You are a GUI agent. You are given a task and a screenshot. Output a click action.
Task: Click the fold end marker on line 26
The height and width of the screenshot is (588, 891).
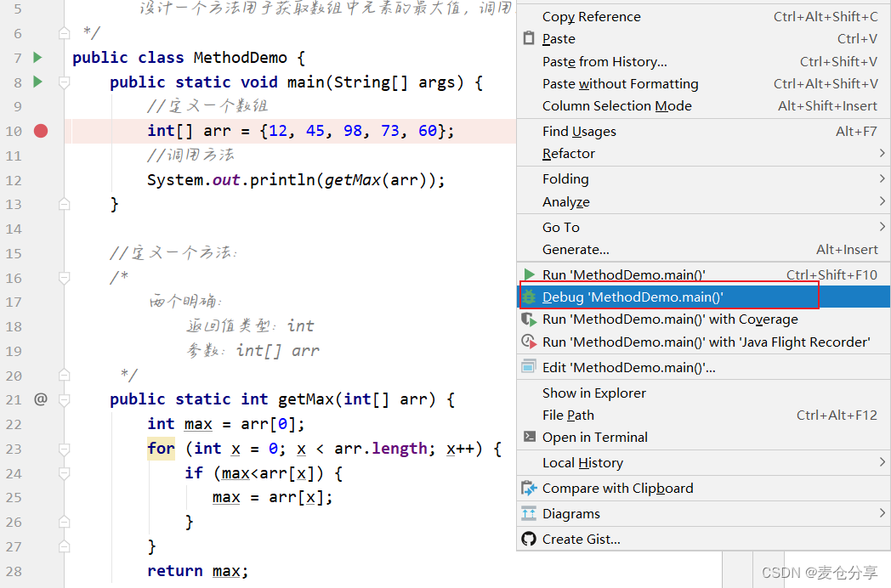[x=65, y=522]
